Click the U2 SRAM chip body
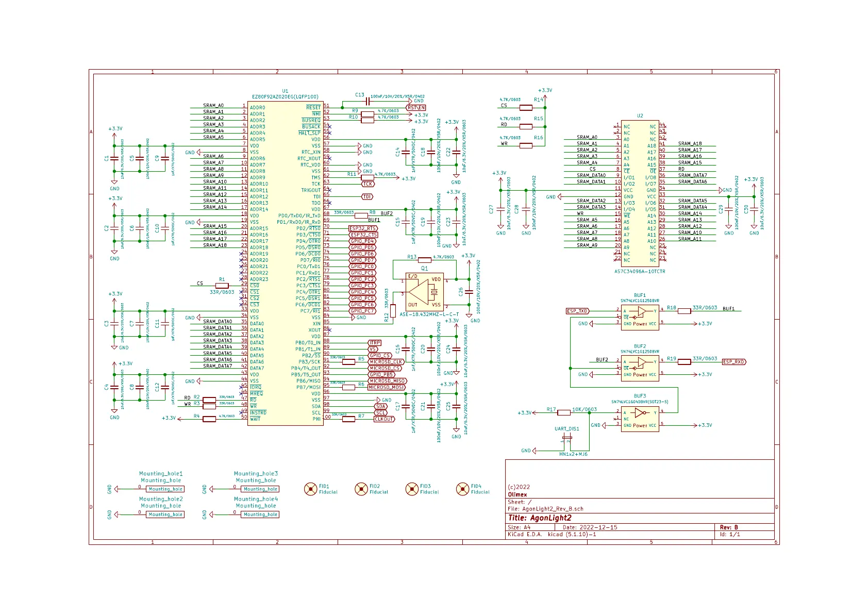Image resolution: width=868 pixels, height=614 pixels. [x=640, y=193]
